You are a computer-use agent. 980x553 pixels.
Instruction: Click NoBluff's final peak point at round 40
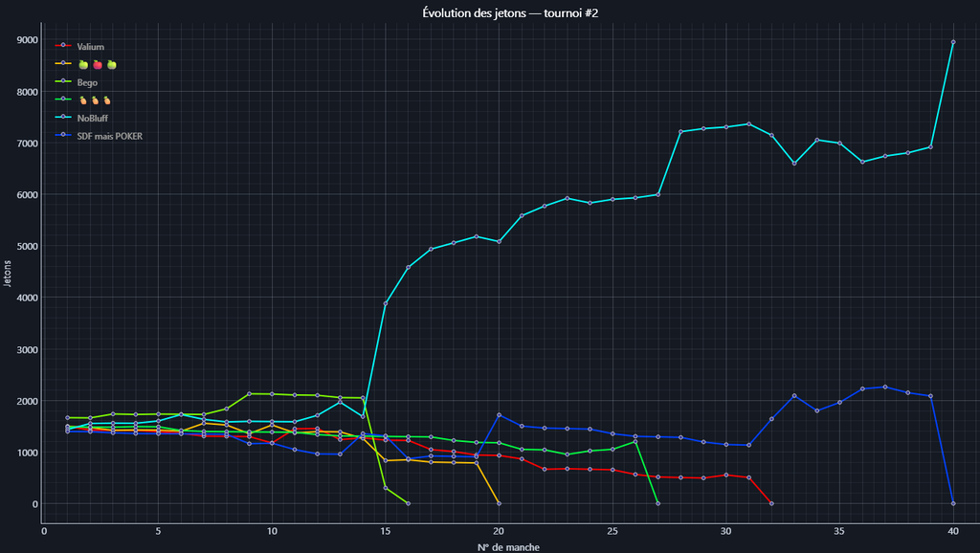[x=953, y=42]
